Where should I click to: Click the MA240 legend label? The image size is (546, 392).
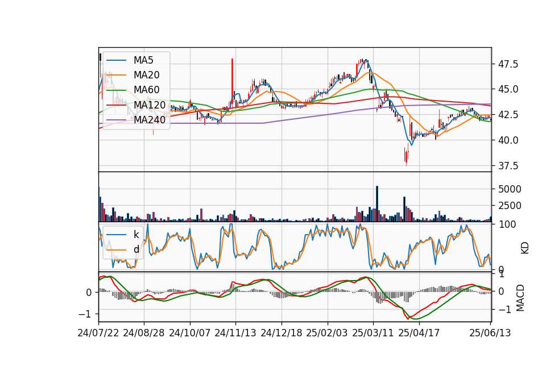(x=150, y=120)
